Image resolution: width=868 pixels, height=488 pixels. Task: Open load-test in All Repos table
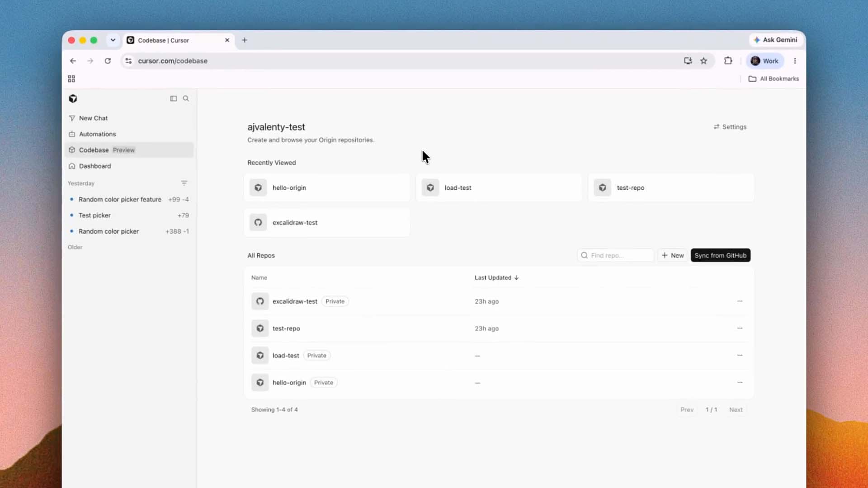pos(286,356)
